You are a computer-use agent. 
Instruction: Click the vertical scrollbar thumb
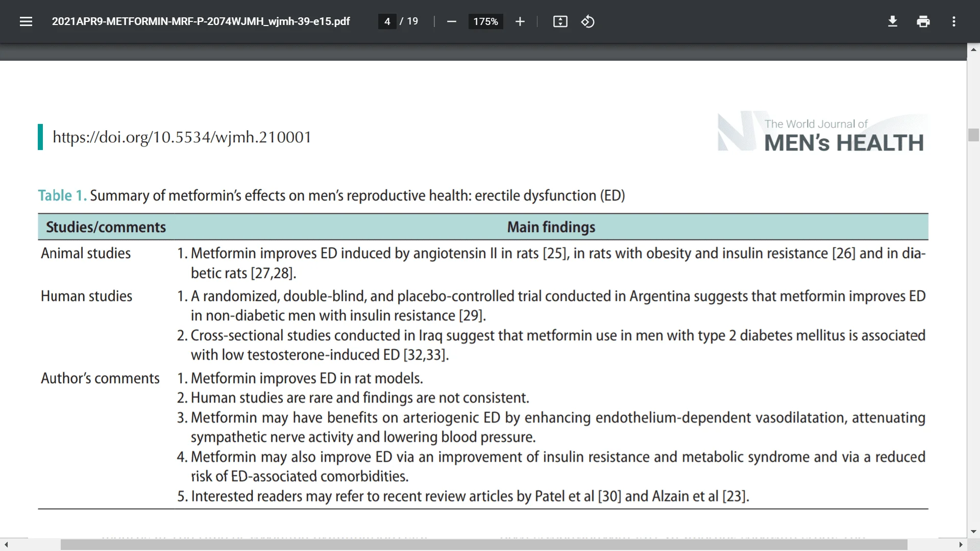(973, 135)
